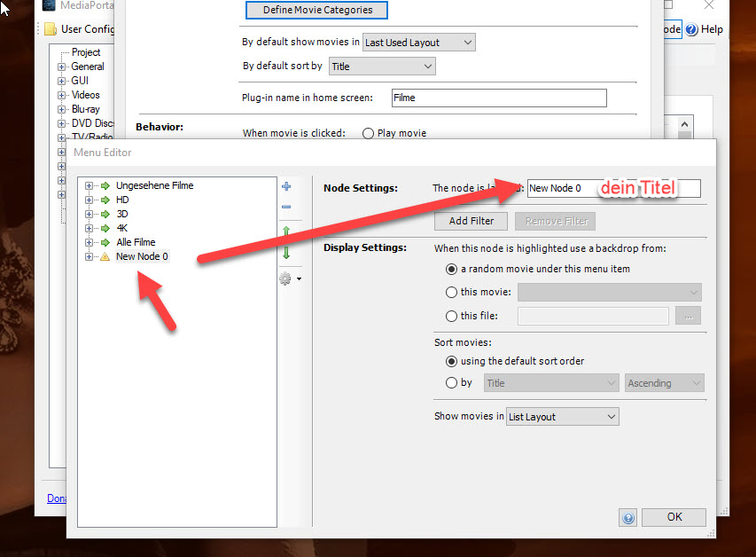
Task: Select the 'Alle Filme' node in tree
Action: pos(136,242)
